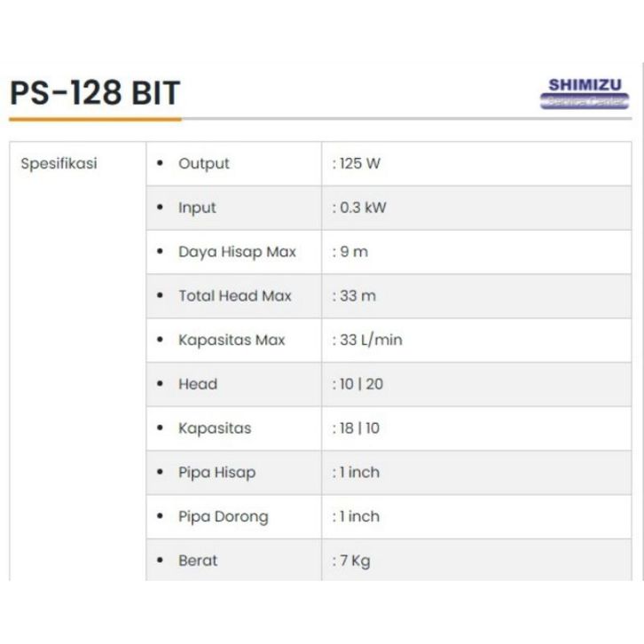This screenshot has height=644, width=644.
Task: Click the 18 | 10 kapasitas value
Action: (356, 428)
